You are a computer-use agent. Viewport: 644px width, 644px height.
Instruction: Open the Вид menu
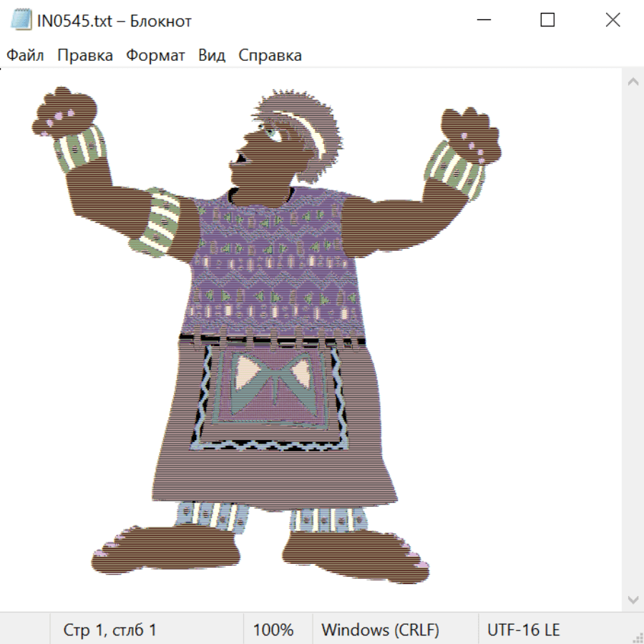tap(211, 56)
